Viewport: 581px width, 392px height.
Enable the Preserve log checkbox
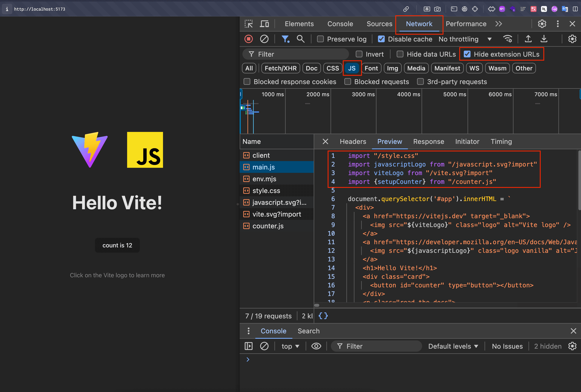(320, 39)
